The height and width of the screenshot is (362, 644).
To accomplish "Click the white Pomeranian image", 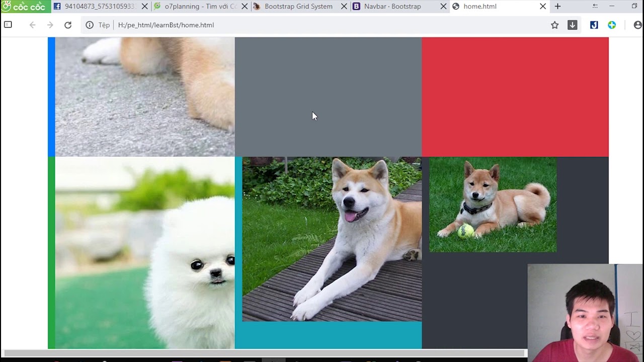I will (x=145, y=253).
